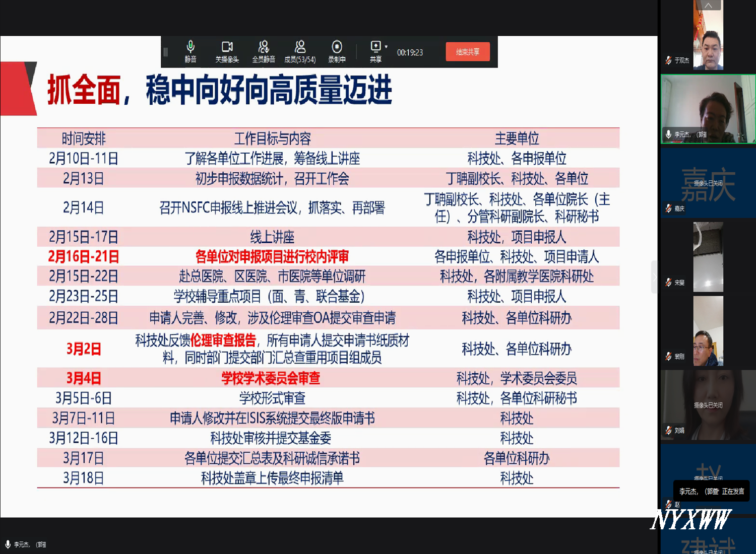Click the speaker name label at bottom left
This screenshot has width=756, height=554.
click(x=29, y=544)
